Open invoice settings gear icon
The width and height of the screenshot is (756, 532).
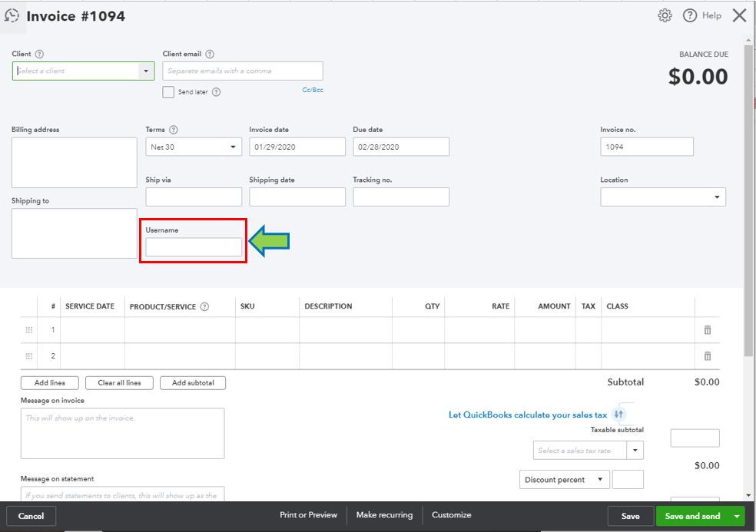pos(665,16)
